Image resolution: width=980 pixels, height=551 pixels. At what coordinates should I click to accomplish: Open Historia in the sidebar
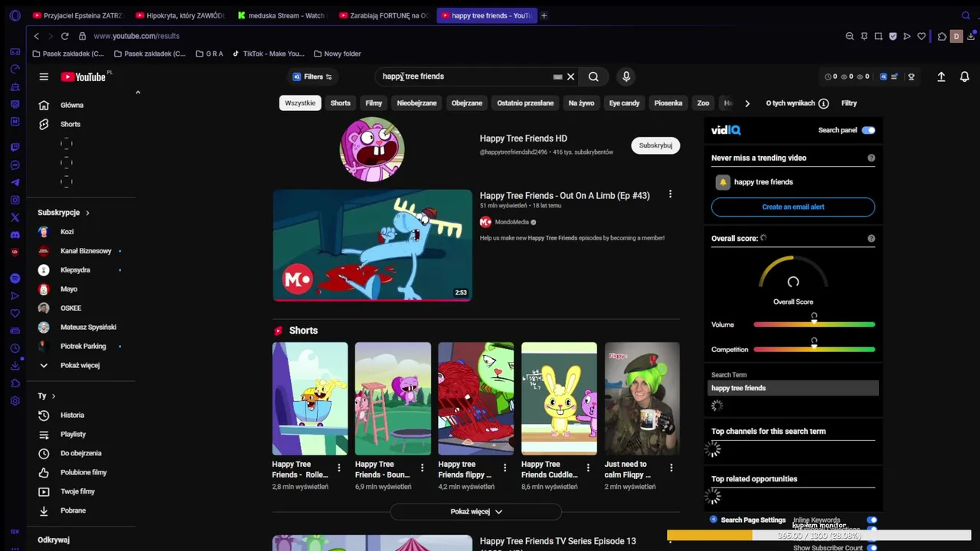73,415
